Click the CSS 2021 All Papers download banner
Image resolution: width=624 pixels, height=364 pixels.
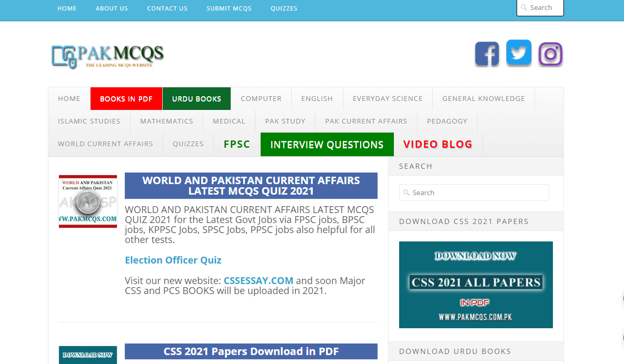[x=476, y=285]
